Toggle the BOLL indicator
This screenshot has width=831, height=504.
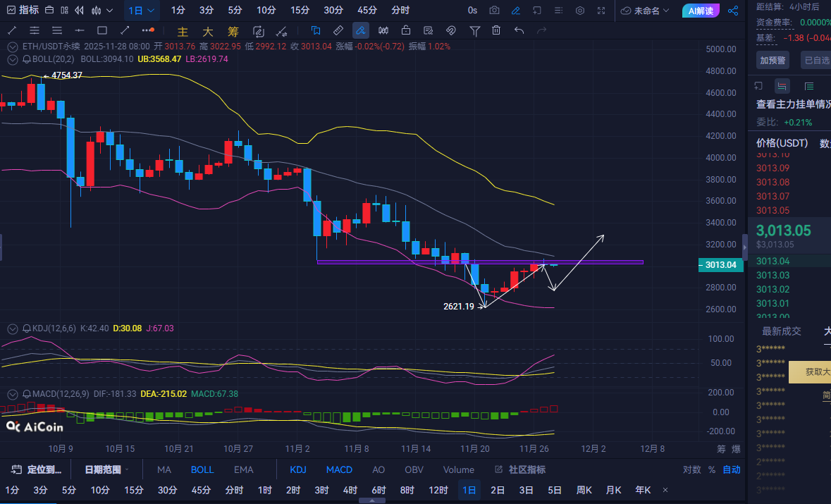(202, 469)
